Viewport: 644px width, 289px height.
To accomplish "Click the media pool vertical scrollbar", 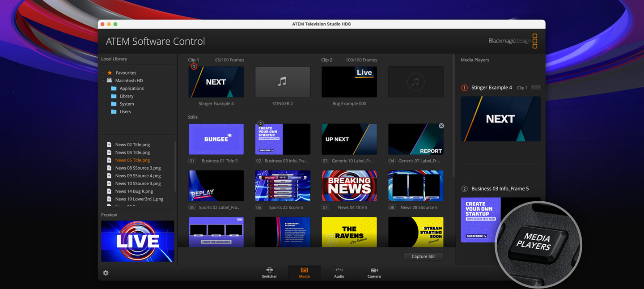I will pos(453,116).
